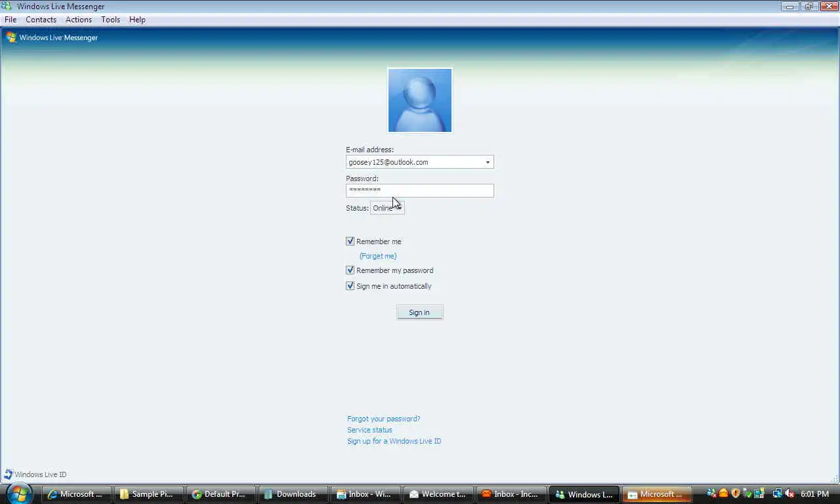Image resolution: width=840 pixels, height=504 pixels.
Task: Open Forgot your password link
Action: click(384, 419)
